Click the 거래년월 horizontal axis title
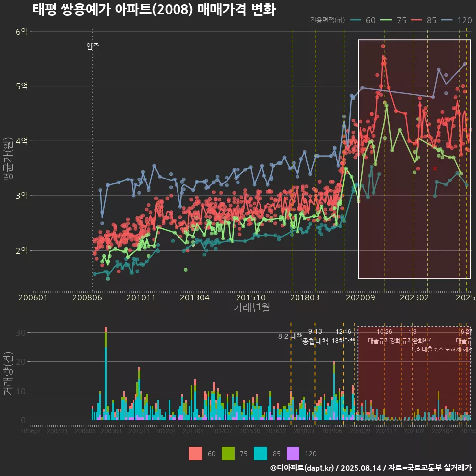This screenshot has width=476, height=476. coord(252,307)
